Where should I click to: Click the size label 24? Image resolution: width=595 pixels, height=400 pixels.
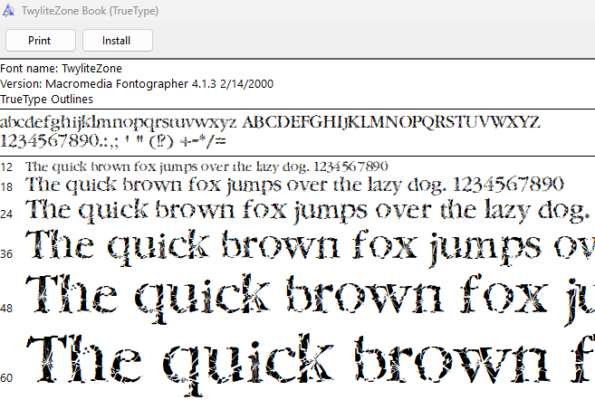6,214
